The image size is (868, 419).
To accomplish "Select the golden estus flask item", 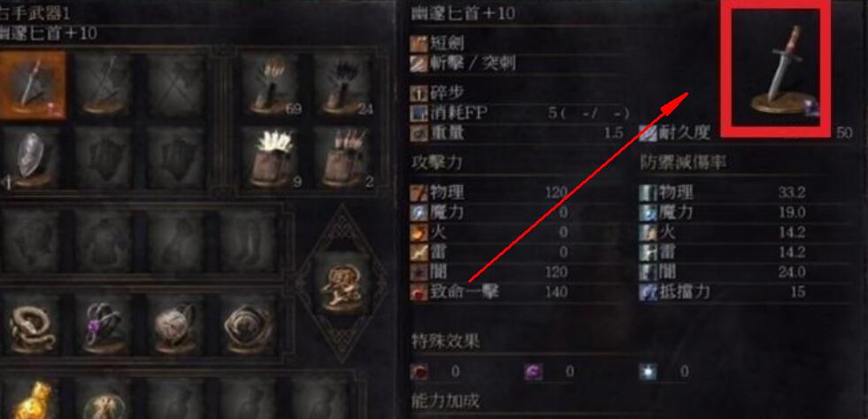I will point(32,398).
